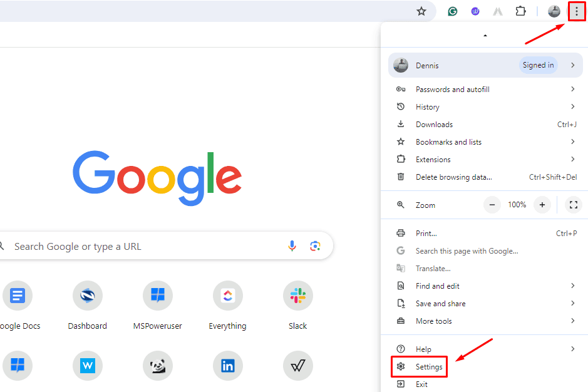
Task: Choose Search this page with Google
Action: 485,251
